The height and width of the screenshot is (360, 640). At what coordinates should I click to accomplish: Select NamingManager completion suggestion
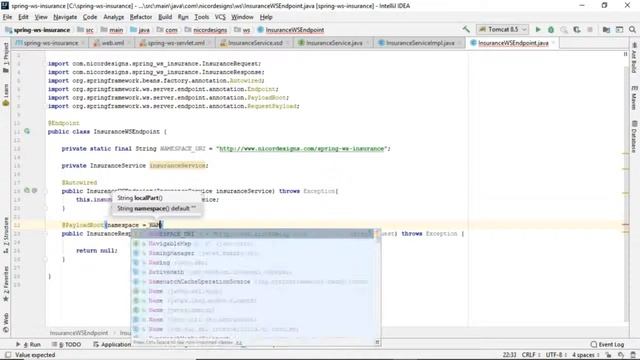(x=253, y=253)
